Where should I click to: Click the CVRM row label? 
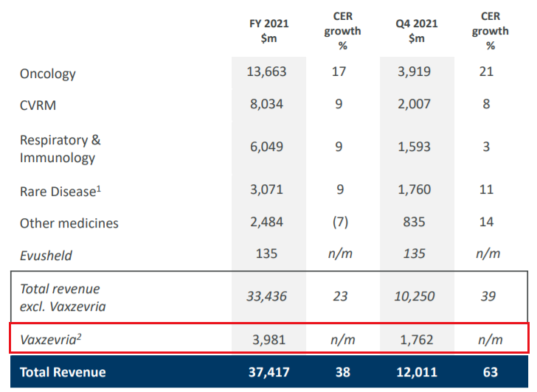point(38,105)
